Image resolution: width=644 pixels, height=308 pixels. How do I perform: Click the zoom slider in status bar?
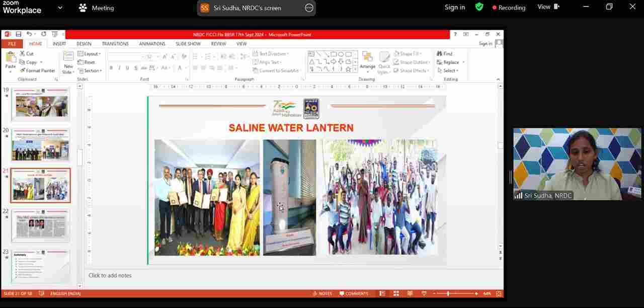pos(448,293)
